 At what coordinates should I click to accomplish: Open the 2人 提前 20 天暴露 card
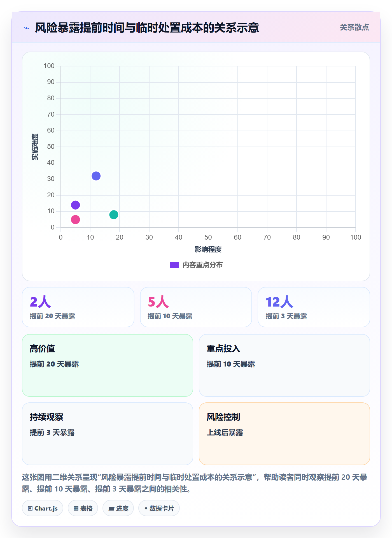tap(78, 307)
